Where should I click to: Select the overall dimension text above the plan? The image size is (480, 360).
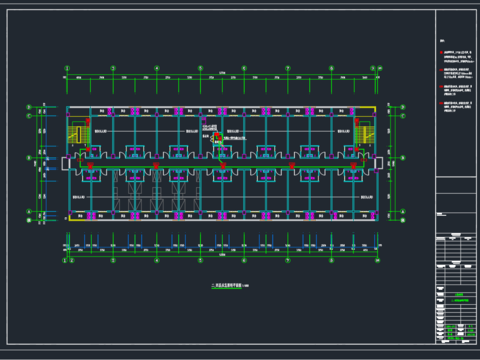pyautogui.click(x=222, y=73)
